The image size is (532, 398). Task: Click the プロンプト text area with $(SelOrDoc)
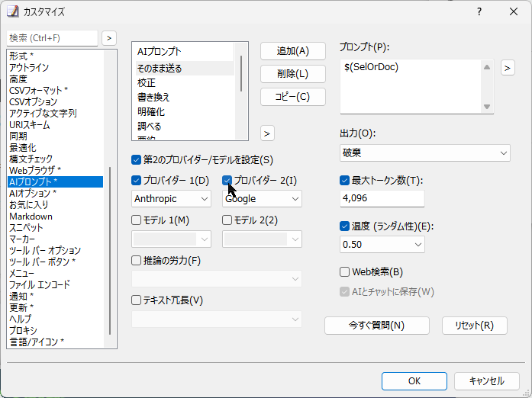tap(411, 87)
